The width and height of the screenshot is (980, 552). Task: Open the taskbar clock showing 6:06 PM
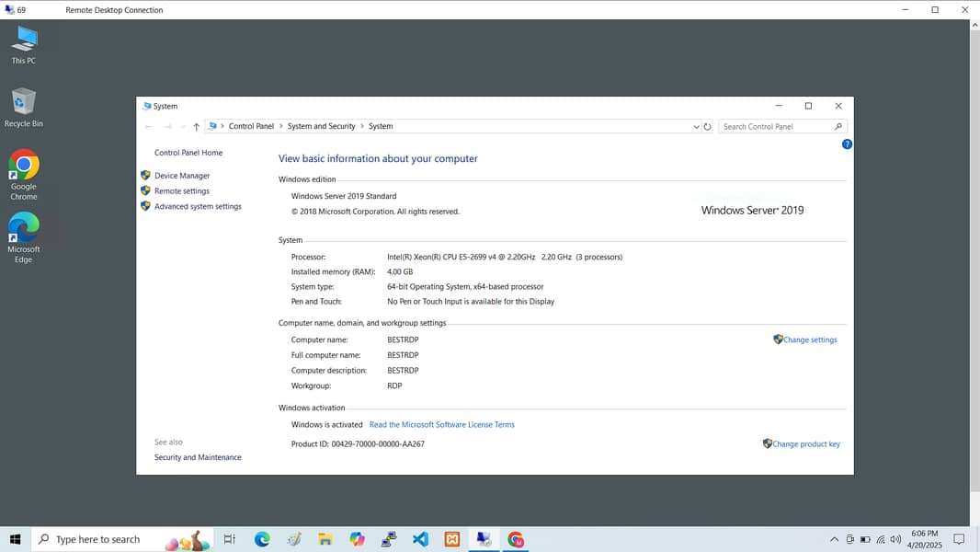(924, 539)
